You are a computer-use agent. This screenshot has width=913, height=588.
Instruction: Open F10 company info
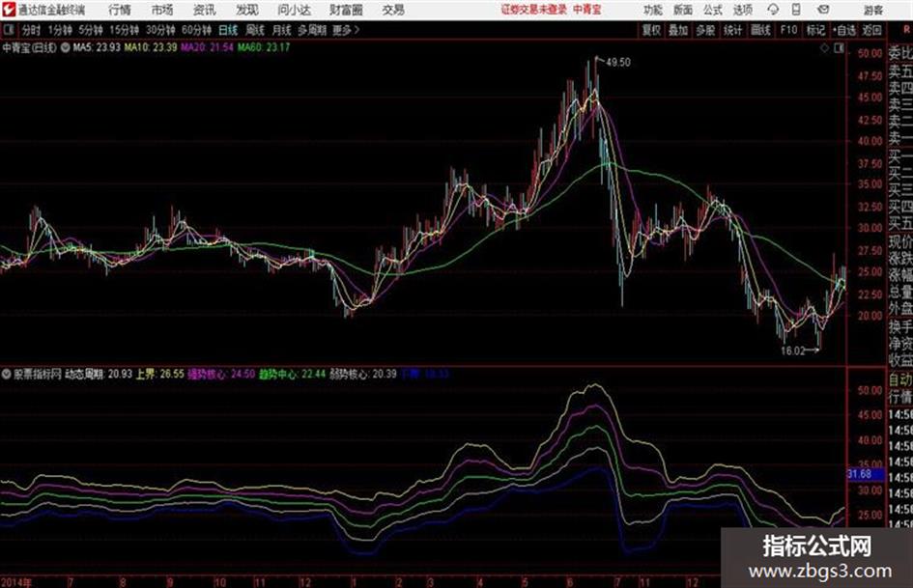point(789,30)
